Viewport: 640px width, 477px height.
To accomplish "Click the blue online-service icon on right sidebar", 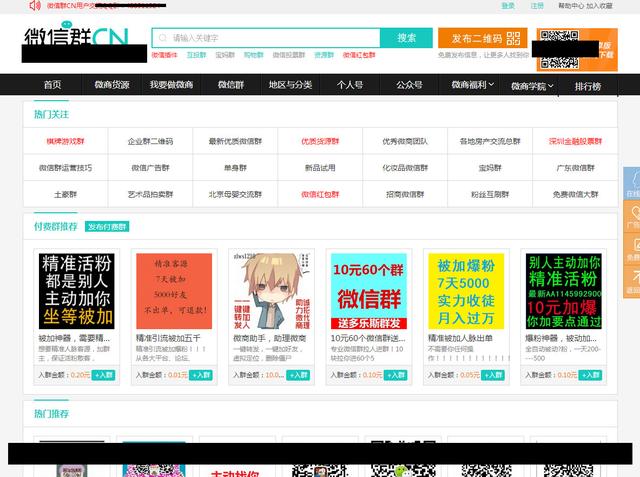I will click(x=632, y=183).
